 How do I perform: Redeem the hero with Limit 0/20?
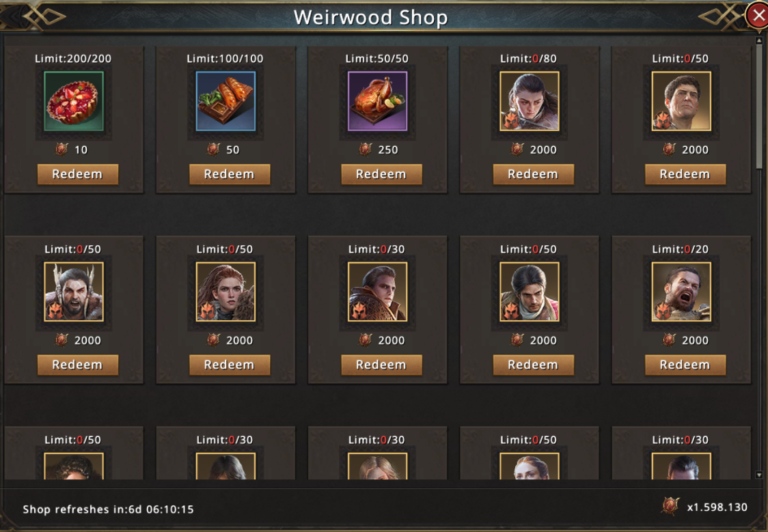point(685,365)
